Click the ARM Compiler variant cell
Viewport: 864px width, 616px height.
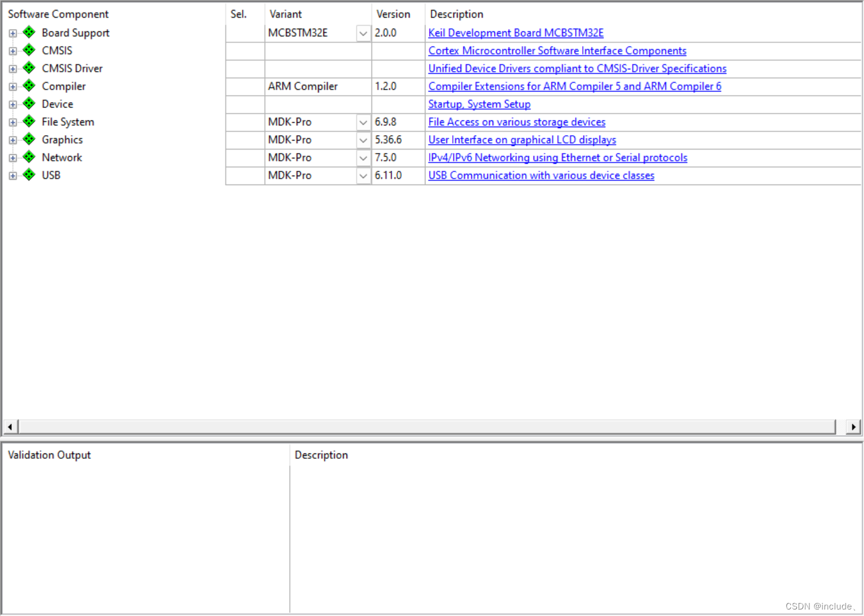318,86
